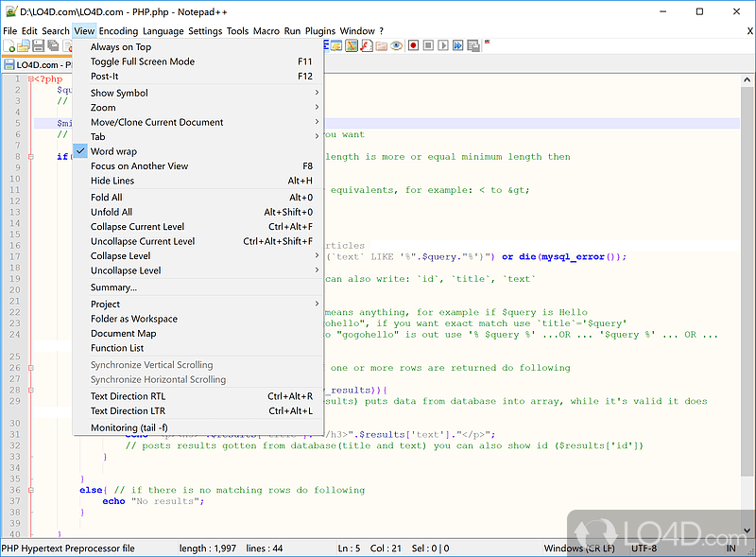Click the Run Macro Multiple Times icon

tap(458, 45)
